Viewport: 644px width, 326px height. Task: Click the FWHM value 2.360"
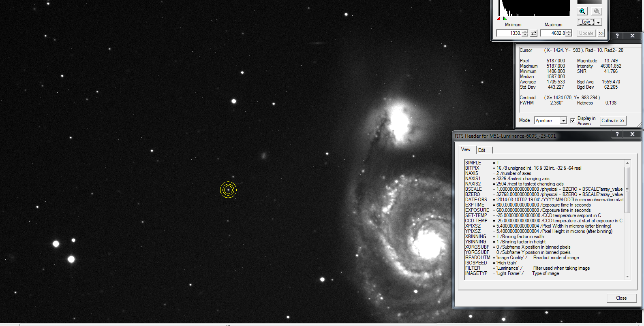[x=556, y=103]
